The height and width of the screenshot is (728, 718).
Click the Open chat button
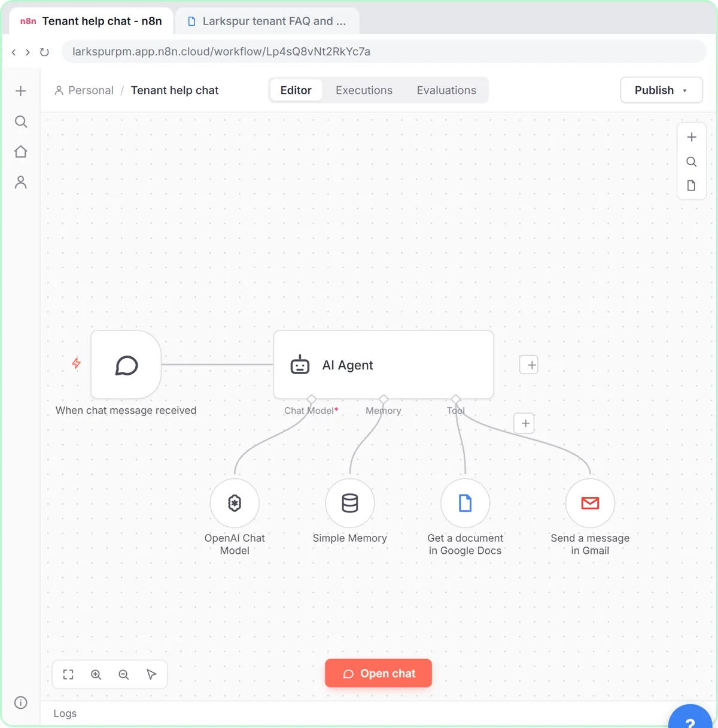(379, 674)
